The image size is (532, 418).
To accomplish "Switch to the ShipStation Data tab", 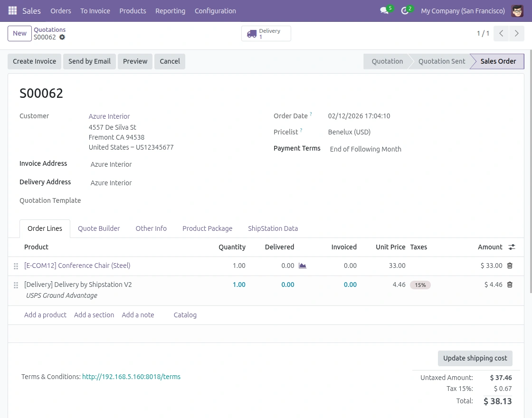I will (x=273, y=228).
